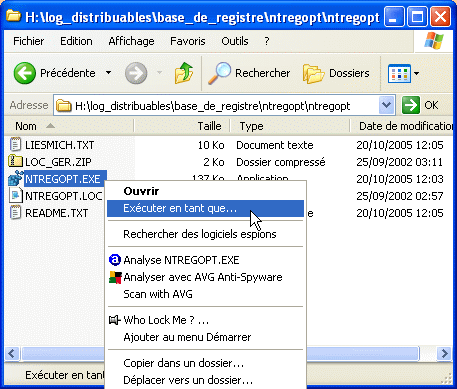Click the Document texte type text

click(275, 145)
